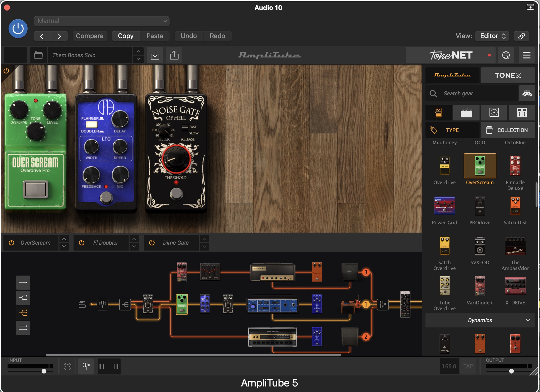Click the save preset download icon
540x392 pixels.
coord(155,55)
